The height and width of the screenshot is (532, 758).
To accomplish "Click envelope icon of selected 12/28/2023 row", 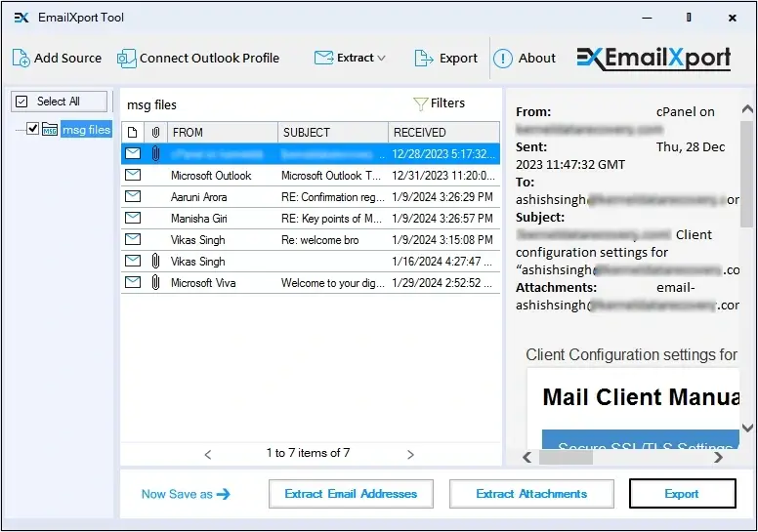I will click(133, 153).
